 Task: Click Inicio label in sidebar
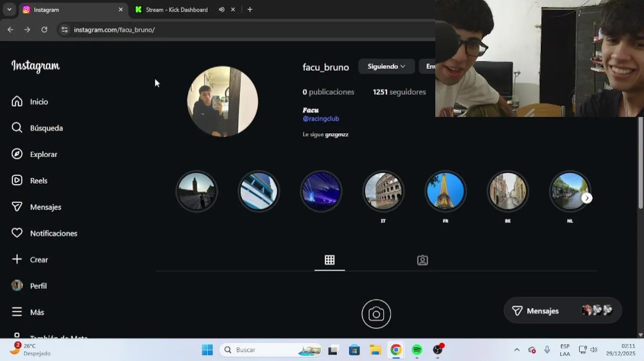39,102
